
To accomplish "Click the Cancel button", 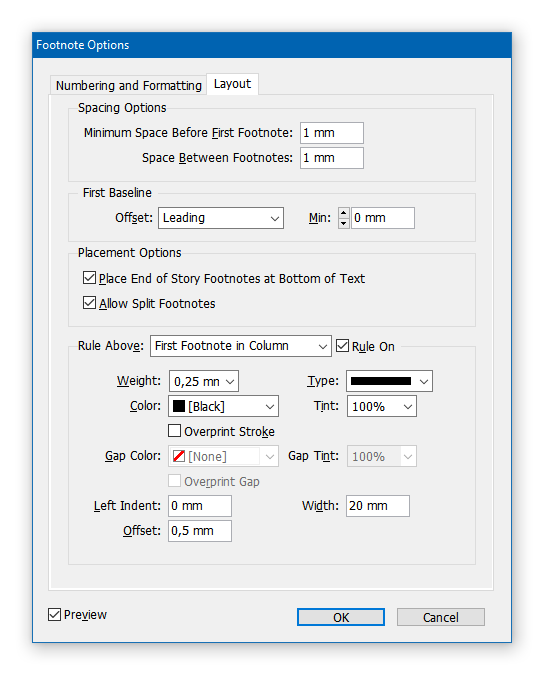I will [441, 617].
